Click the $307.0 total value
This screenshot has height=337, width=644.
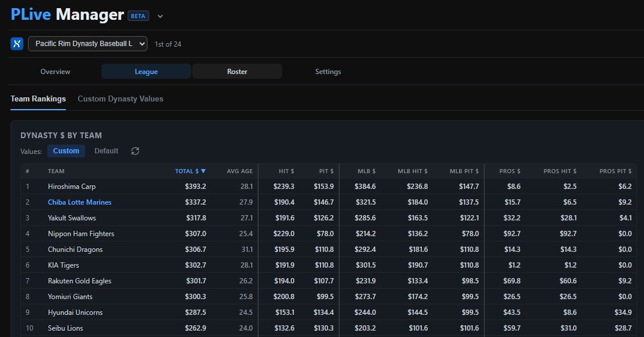(x=195, y=233)
